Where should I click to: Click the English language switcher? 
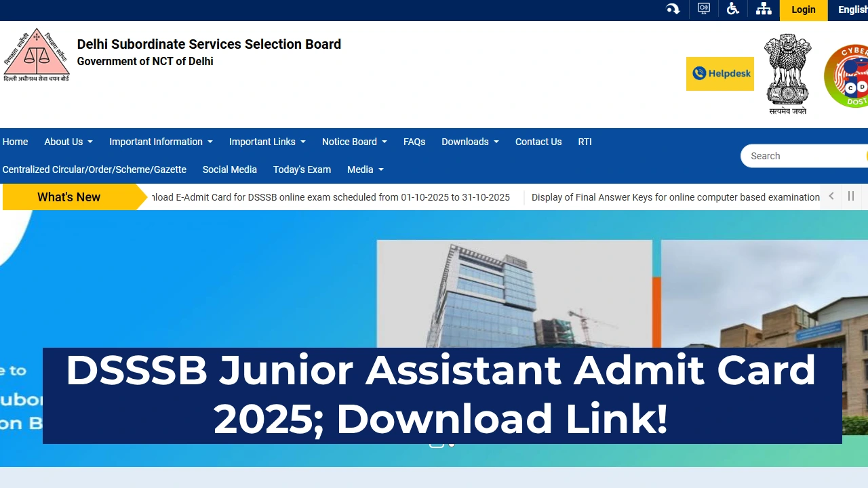point(852,9)
